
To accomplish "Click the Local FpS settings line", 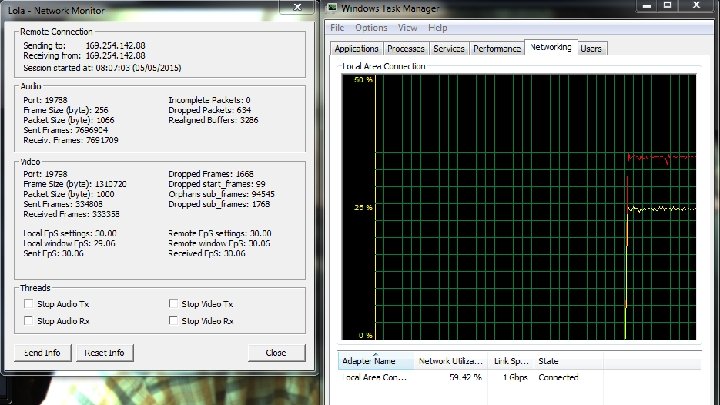I will (70, 233).
